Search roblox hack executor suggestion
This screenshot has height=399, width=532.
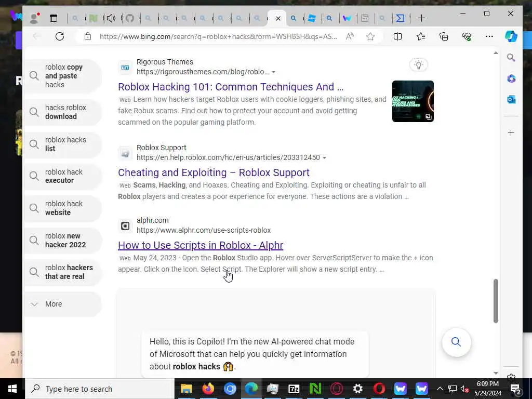click(63, 176)
